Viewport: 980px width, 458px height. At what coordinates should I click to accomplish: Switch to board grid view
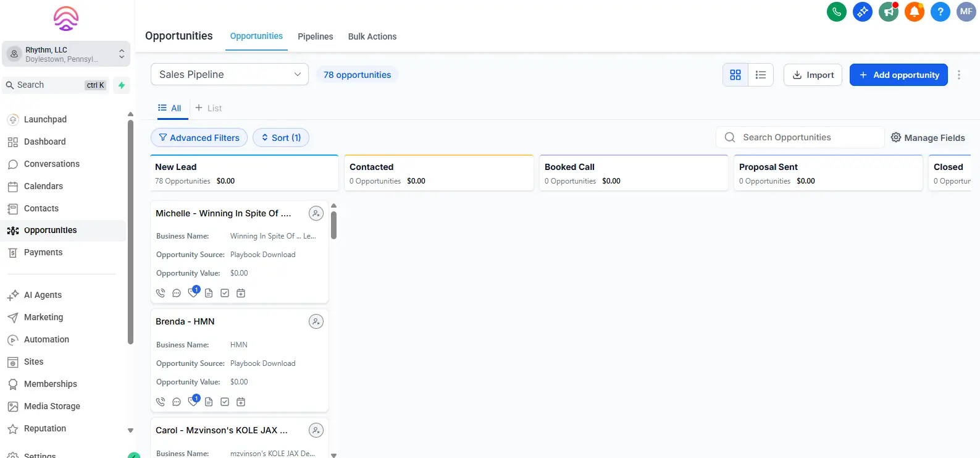tap(735, 75)
